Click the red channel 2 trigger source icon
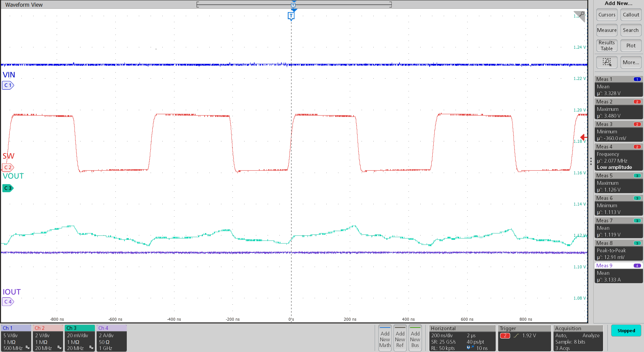Image resolution: width=644 pixels, height=352 pixels. [x=505, y=336]
